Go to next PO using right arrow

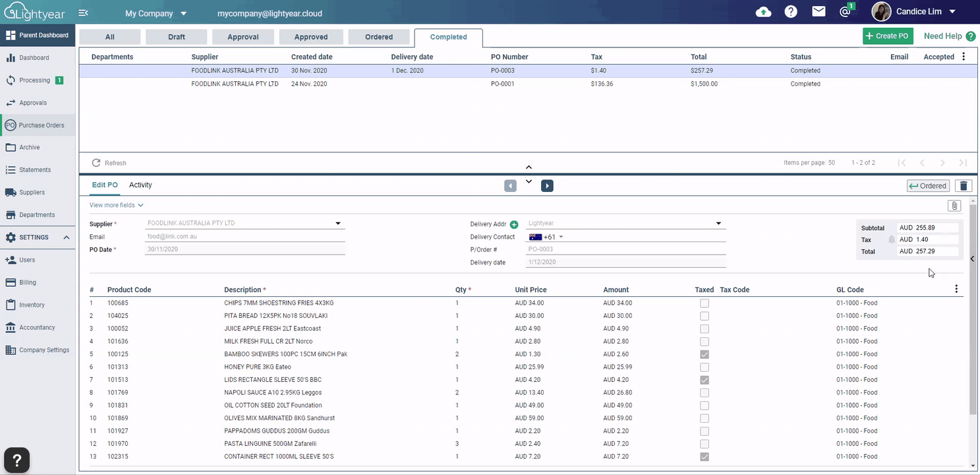pos(547,186)
